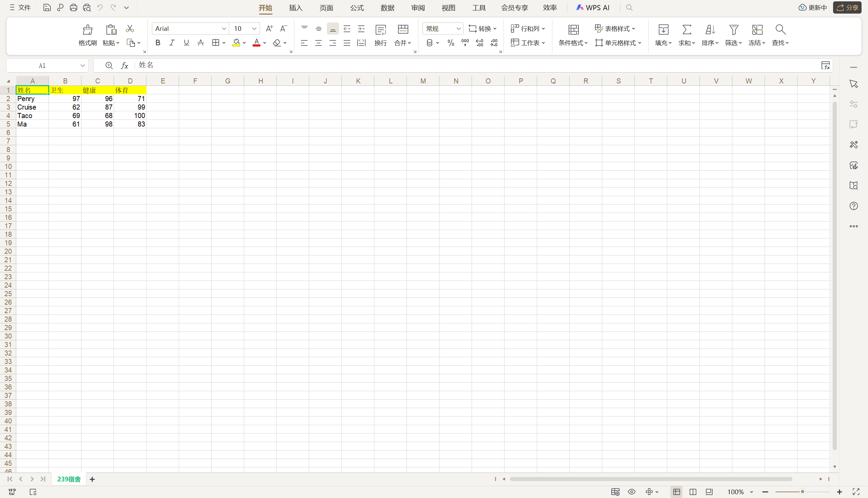Apply the yellow fill color swatch
The height and width of the screenshot is (498, 868).
point(236,43)
